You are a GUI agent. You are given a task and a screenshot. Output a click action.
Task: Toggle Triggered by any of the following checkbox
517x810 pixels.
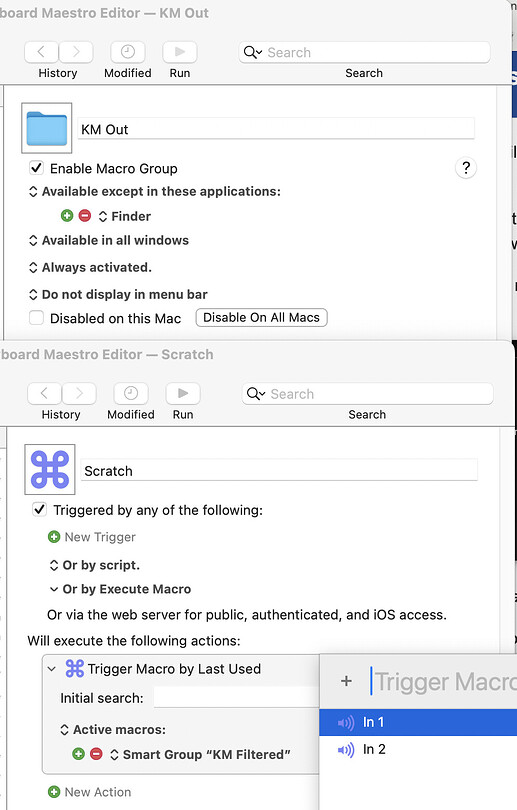pos(39,510)
